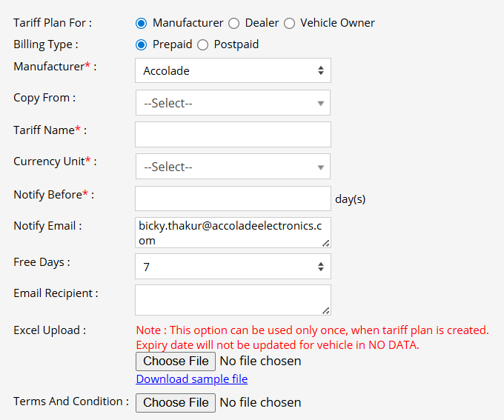Choose Vehicle Owner radio option
The height and width of the screenshot is (420, 504).
289,23
